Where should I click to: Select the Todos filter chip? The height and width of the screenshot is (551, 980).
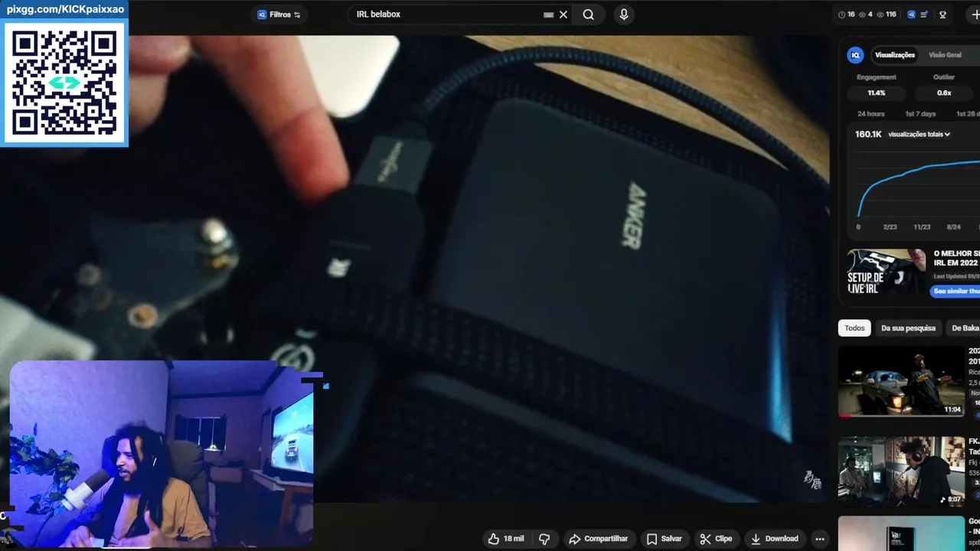pos(854,328)
